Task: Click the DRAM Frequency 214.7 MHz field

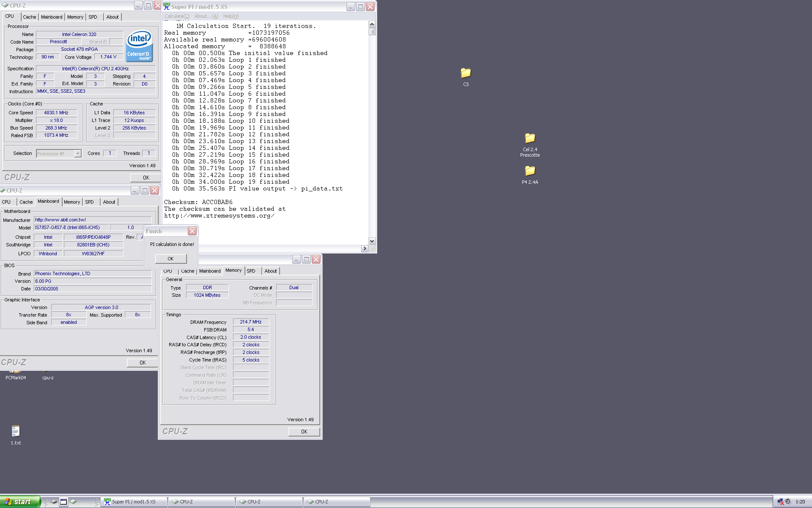Action: pos(251,322)
